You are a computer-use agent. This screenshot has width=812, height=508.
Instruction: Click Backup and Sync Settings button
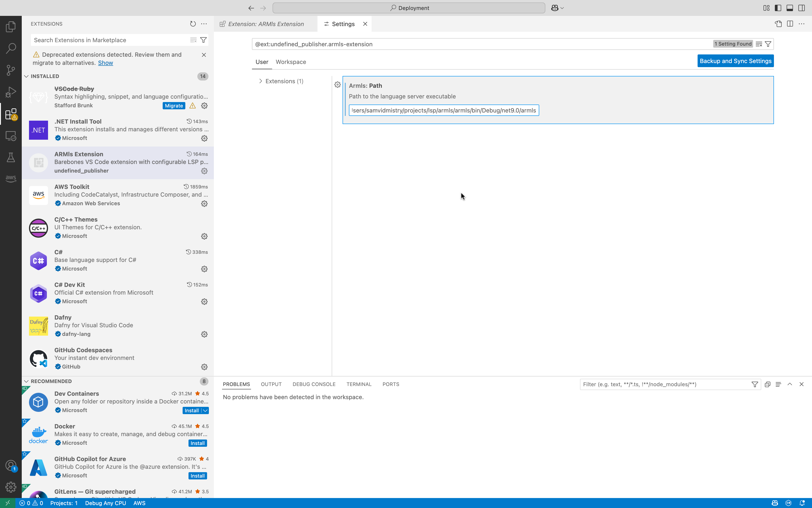(735, 61)
